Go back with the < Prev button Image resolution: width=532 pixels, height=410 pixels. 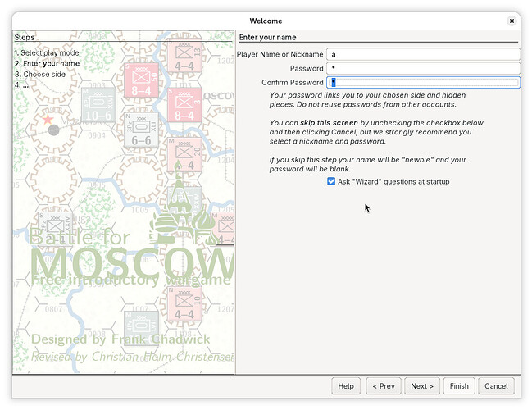pyautogui.click(x=383, y=386)
